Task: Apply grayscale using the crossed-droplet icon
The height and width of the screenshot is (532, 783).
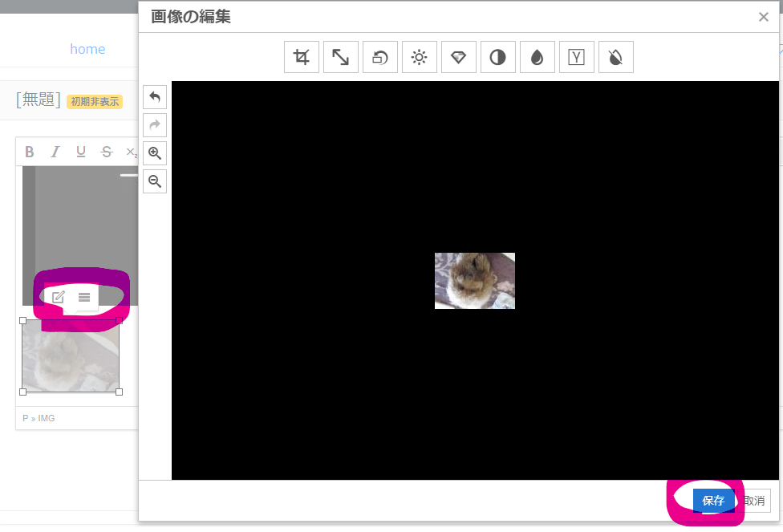Action: (615, 56)
